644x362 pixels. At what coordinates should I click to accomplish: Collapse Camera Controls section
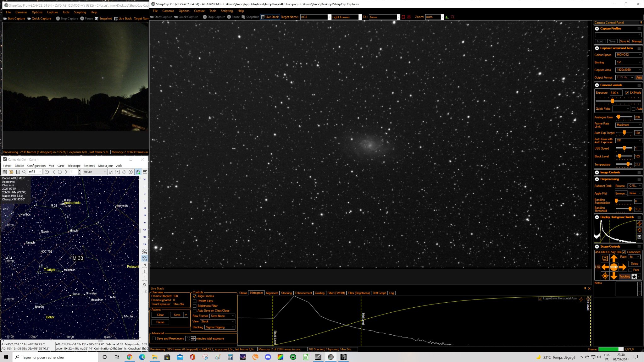(597, 85)
